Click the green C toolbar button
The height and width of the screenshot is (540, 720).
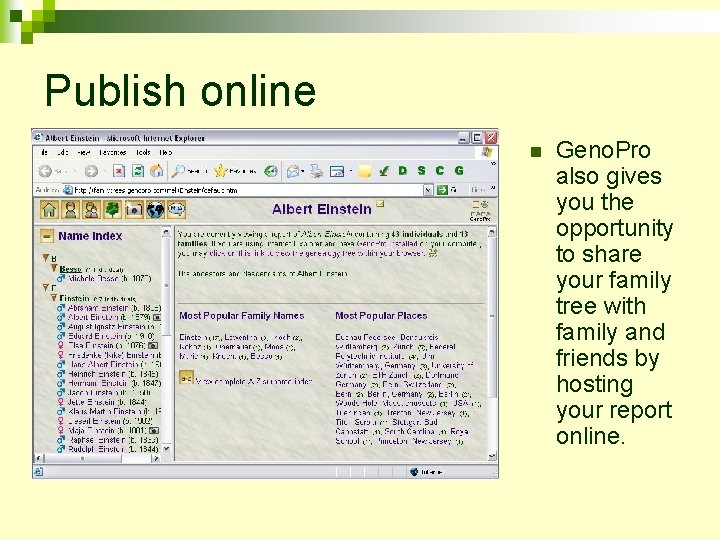(440, 171)
